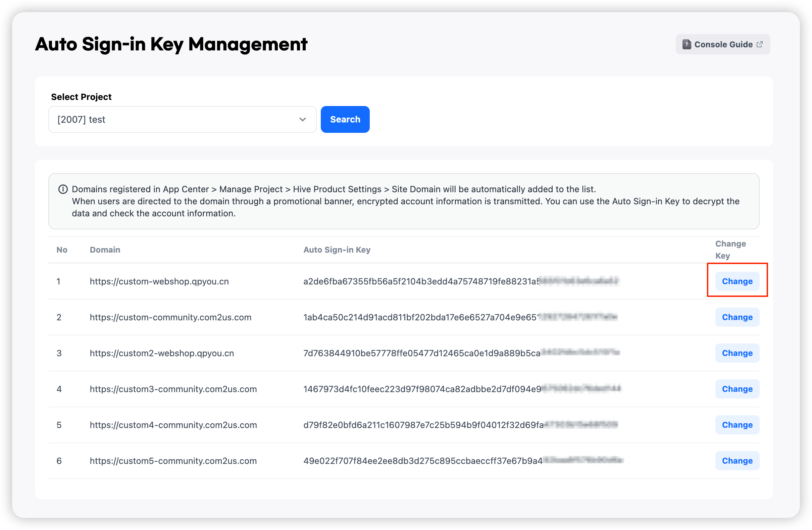Click the info circle icon in the notice
The image size is (812, 530).
pos(63,189)
